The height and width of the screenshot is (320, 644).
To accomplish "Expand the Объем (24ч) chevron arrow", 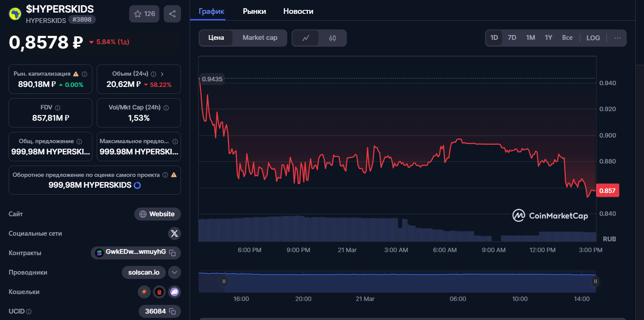I will (162, 74).
